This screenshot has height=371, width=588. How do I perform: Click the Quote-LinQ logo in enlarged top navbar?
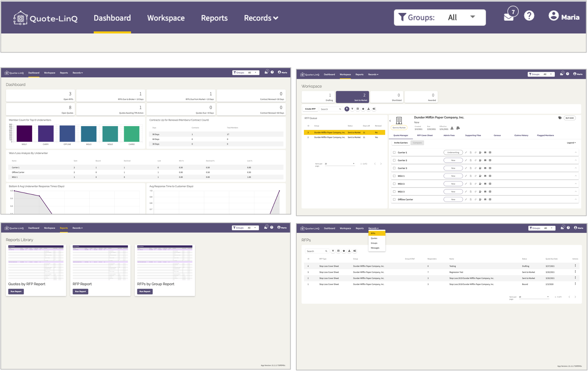pyautogui.click(x=45, y=18)
